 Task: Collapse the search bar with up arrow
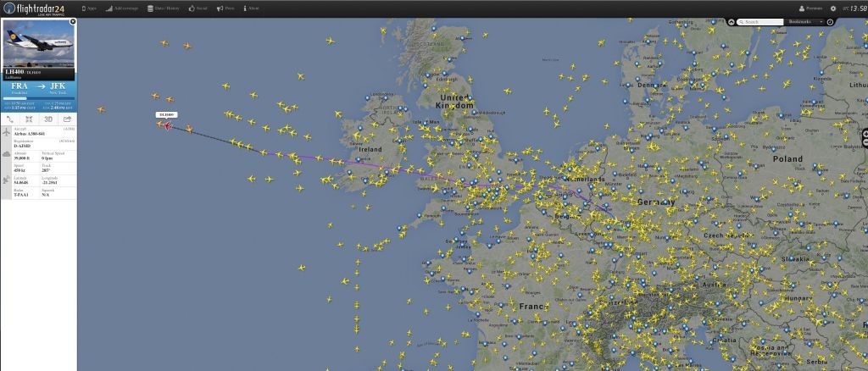click(x=731, y=22)
